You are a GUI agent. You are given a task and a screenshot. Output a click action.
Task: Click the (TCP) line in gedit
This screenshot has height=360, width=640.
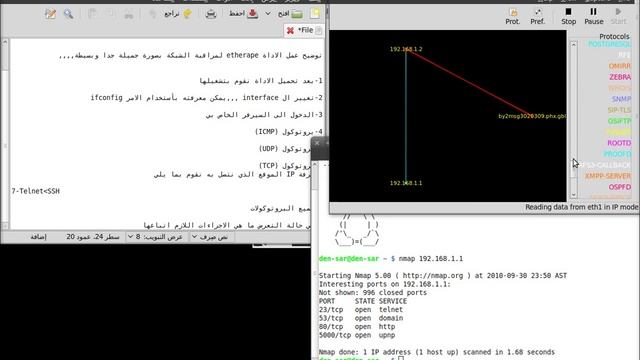285,165
